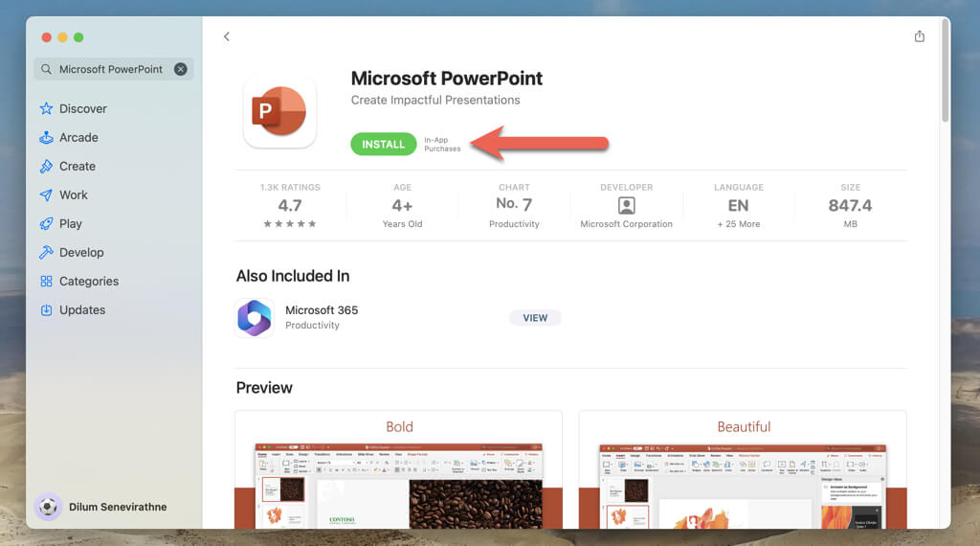The height and width of the screenshot is (546, 980).
Task: Open the Dilum Senevirathne account profile
Action: point(100,507)
